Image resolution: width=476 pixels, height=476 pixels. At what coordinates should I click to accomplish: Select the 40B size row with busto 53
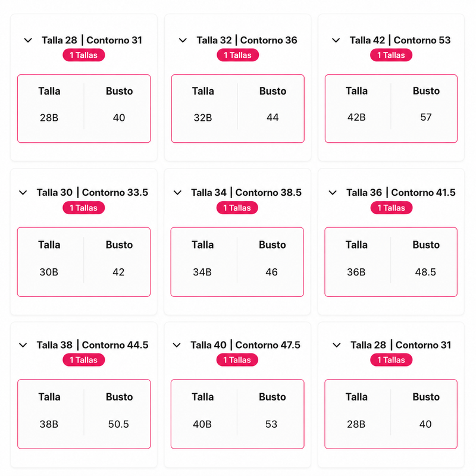[237, 424]
